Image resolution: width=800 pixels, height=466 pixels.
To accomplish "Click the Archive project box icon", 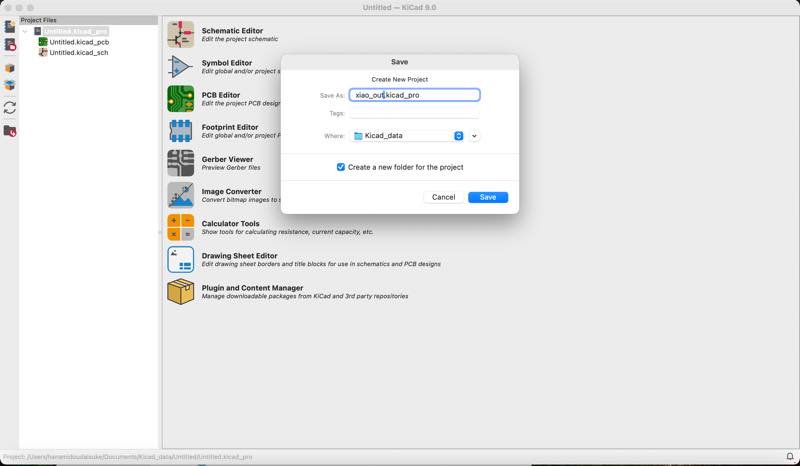I will click(10, 68).
